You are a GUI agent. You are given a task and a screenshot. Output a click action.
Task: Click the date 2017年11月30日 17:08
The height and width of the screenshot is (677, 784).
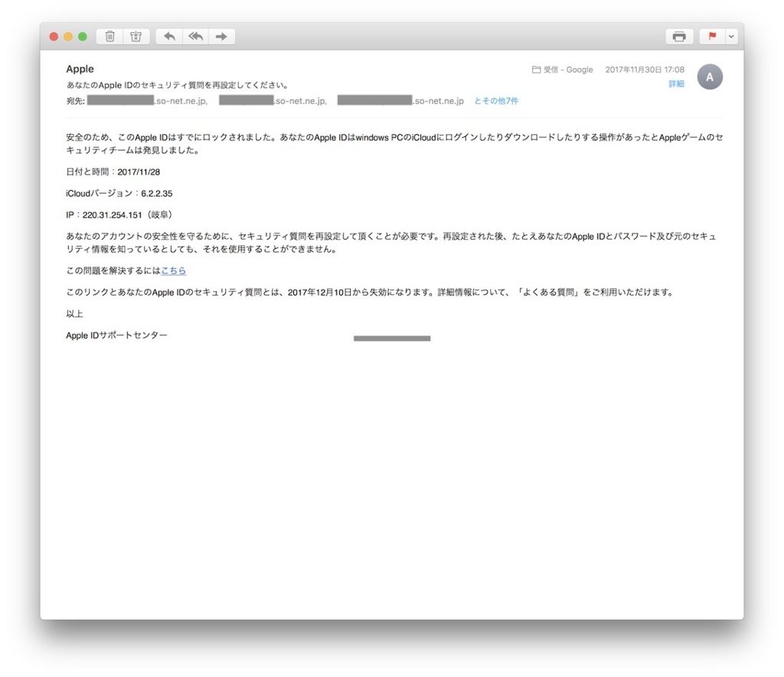[x=645, y=70]
